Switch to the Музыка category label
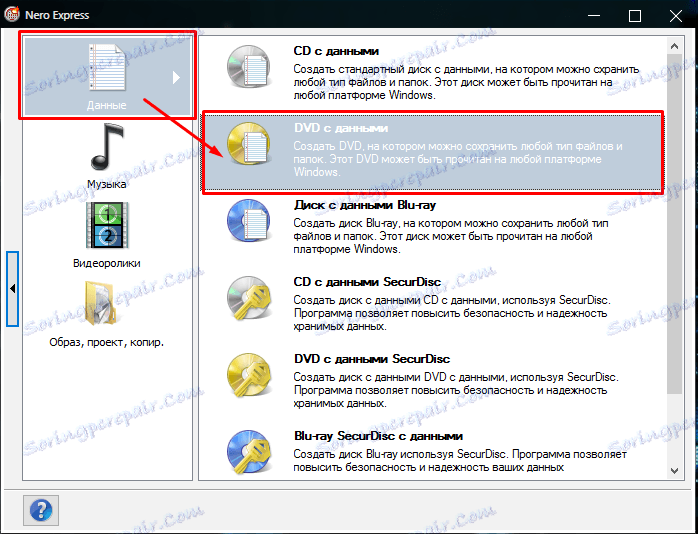698x534 pixels. point(106,184)
